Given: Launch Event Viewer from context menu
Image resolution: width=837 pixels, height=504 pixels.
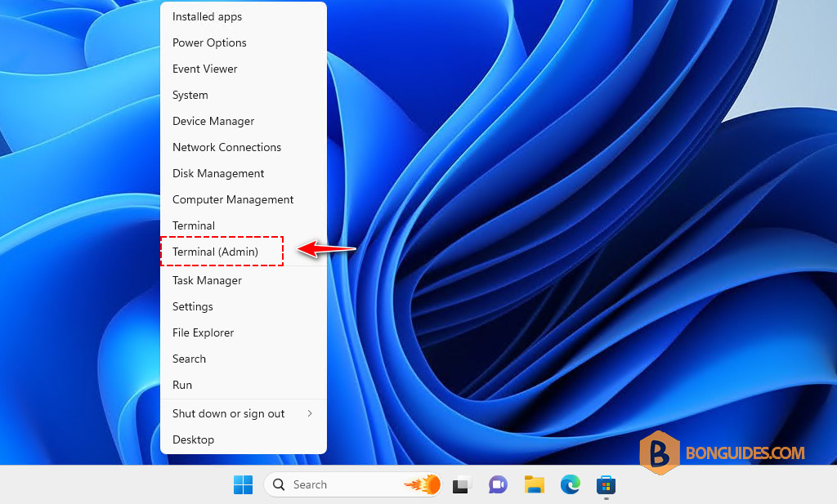Looking at the screenshot, I should pos(244,69).
